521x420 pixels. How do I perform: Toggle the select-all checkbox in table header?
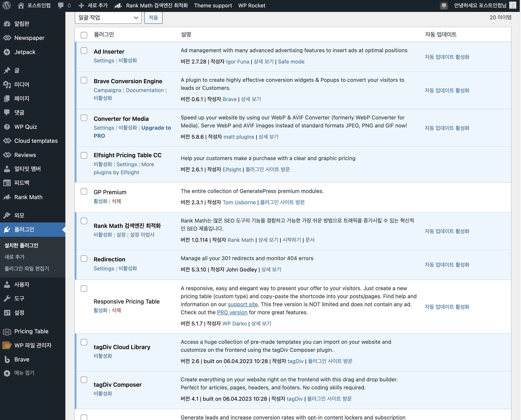click(x=84, y=35)
